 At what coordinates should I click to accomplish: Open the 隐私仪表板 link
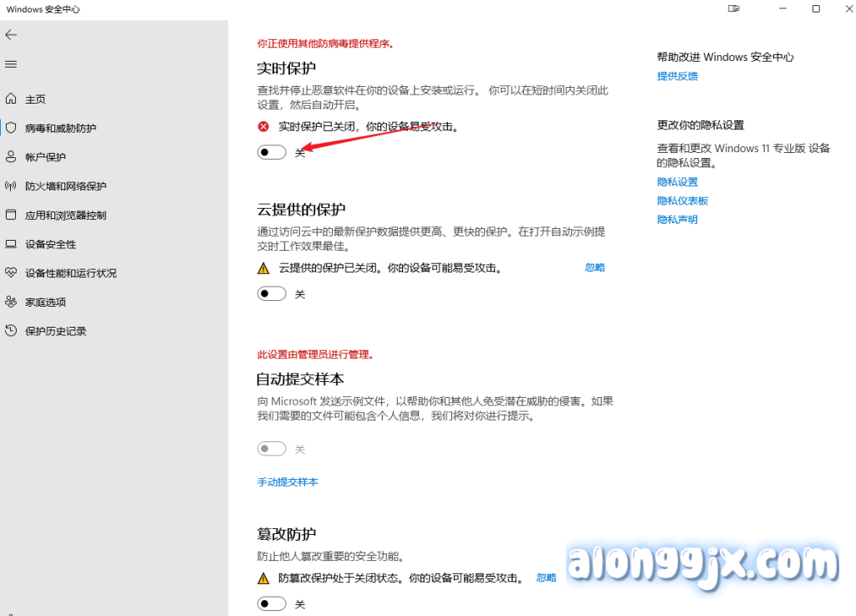(682, 201)
